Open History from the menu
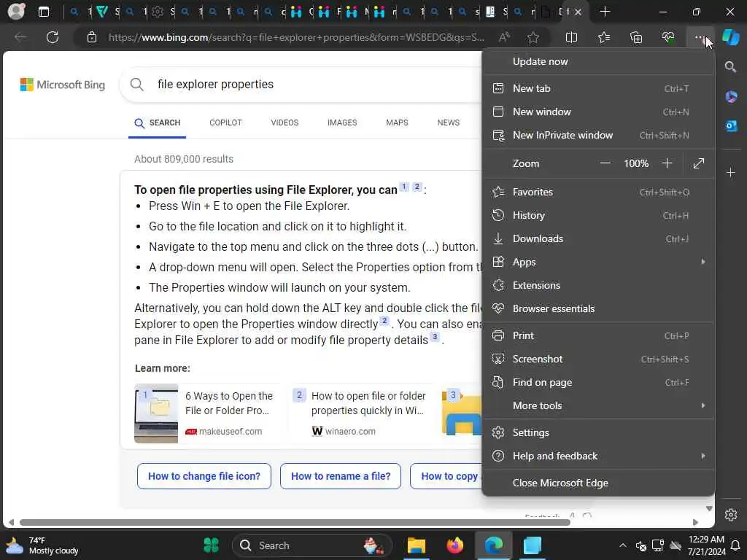 point(598,215)
